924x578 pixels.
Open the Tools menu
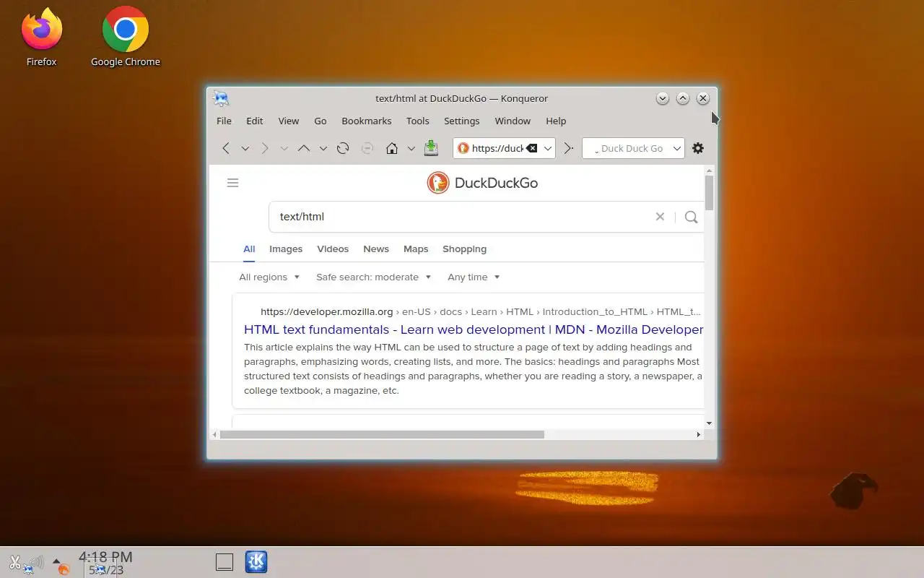click(418, 121)
